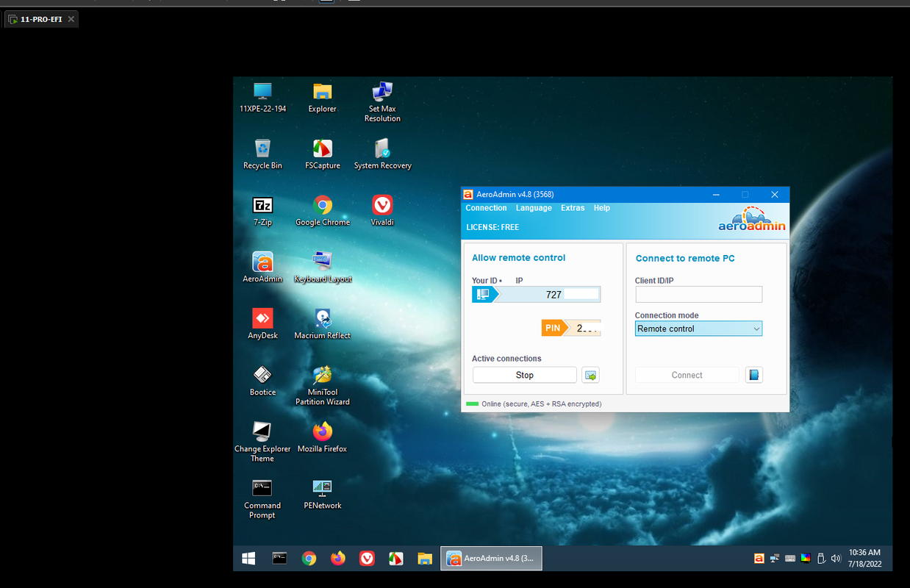Click the greyed-out Connect button
The width and height of the screenshot is (910, 588).
point(687,375)
